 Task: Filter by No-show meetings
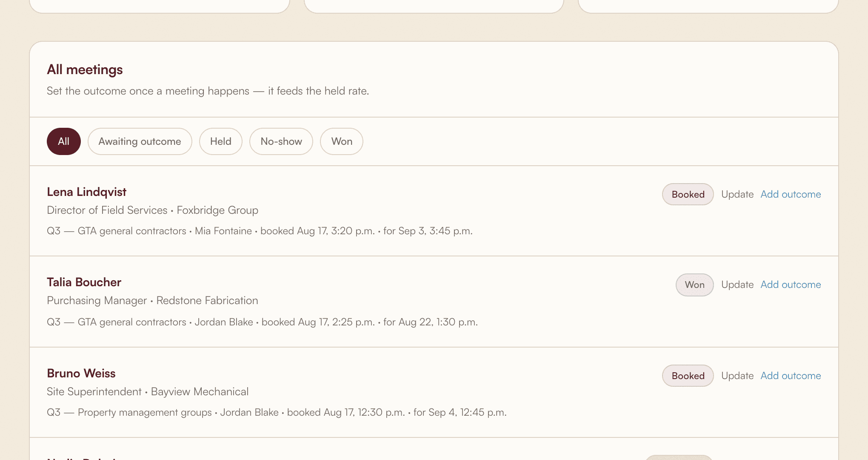click(281, 141)
